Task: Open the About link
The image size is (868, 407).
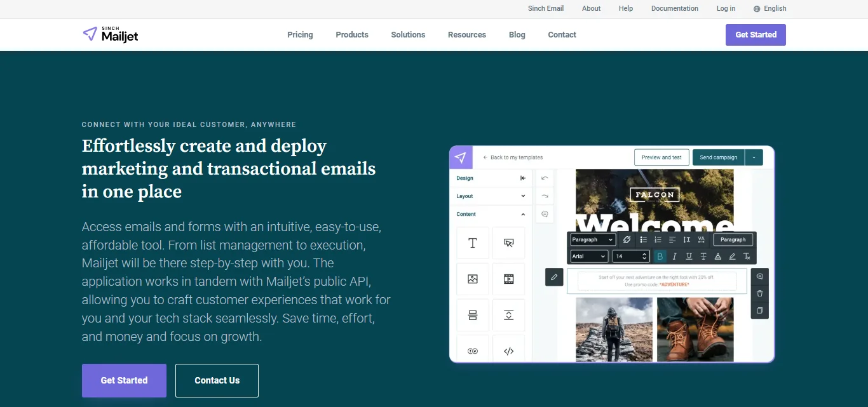Action: click(x=592, y=9)
